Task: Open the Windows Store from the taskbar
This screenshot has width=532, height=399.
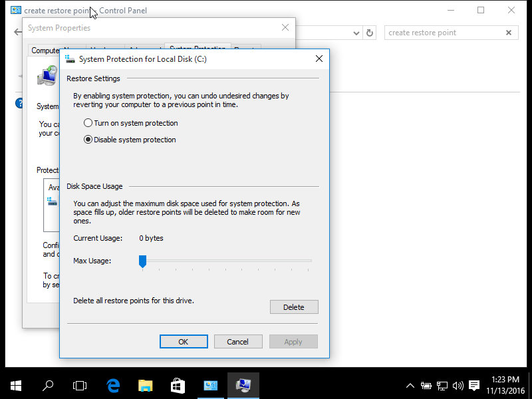Action: 177,385
